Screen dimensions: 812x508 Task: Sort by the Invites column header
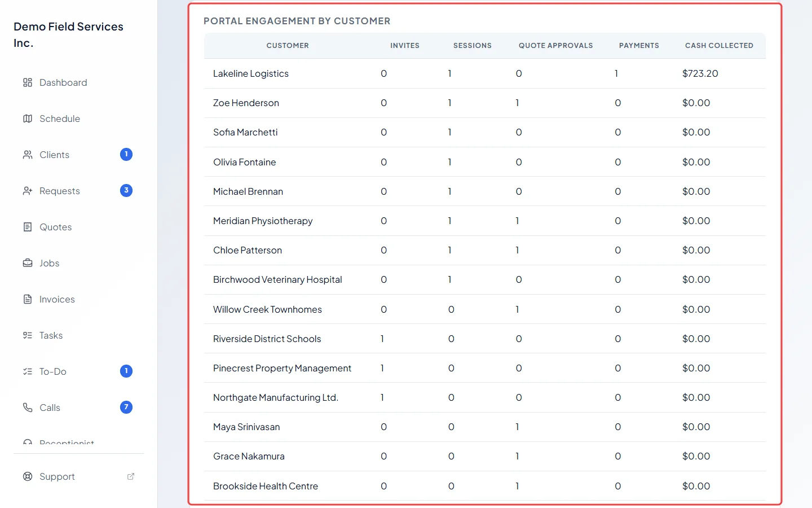[405, 46]
